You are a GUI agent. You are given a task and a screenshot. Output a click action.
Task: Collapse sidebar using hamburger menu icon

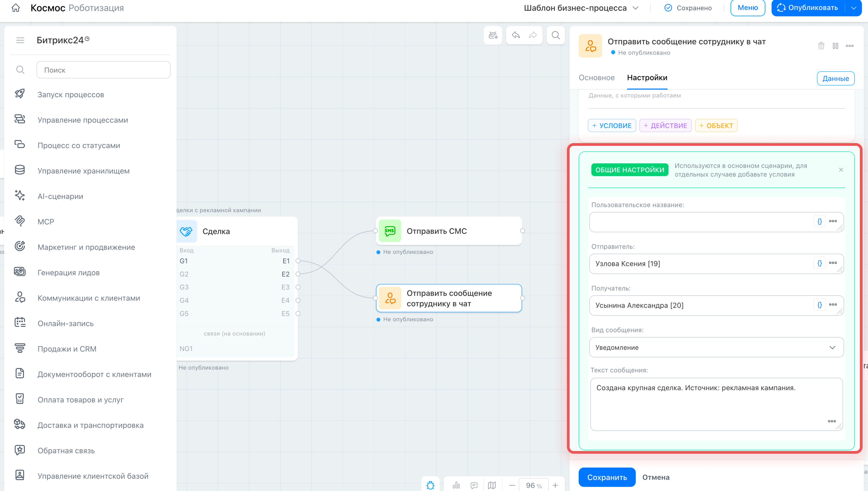tap(20, 40)
